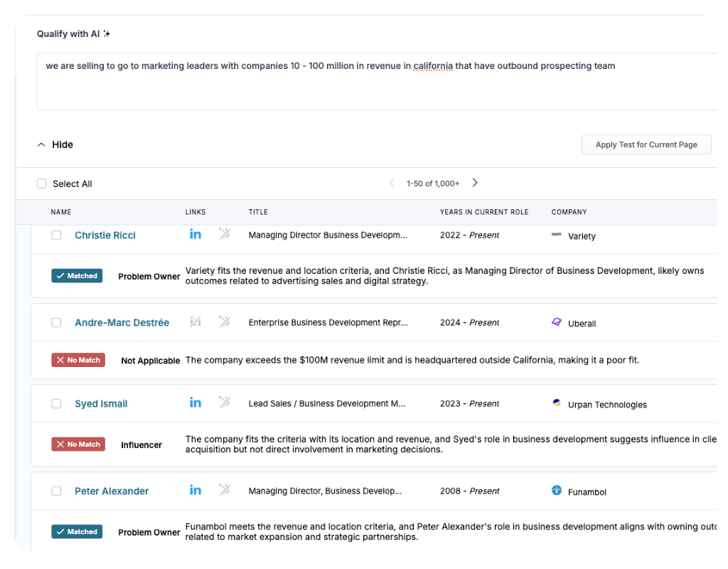Tick the checkbox for Christie Ricci
The width and height of the screenshot is (728, 569).
pos(56,235)
